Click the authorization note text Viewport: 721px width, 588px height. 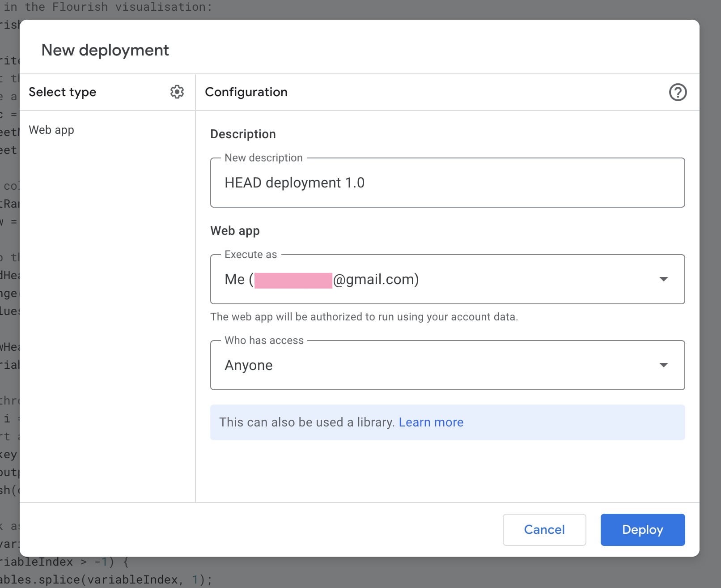click(364, 317)
